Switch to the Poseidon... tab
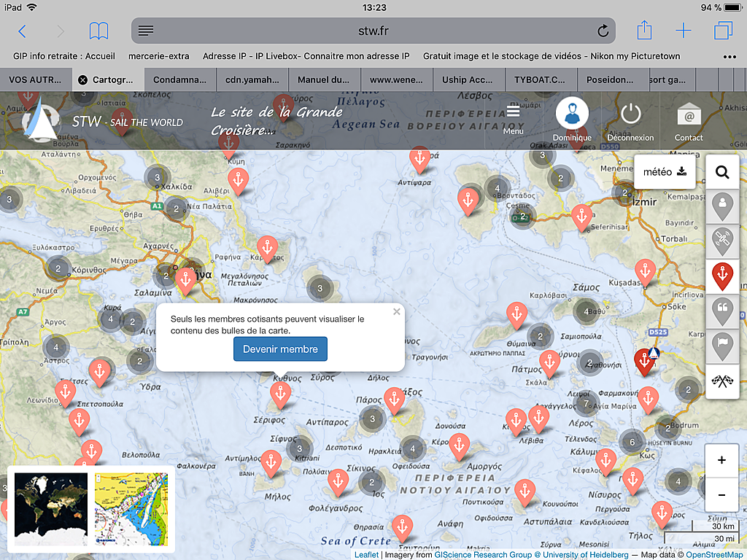747x560 pixels. (x=611, y=80)
